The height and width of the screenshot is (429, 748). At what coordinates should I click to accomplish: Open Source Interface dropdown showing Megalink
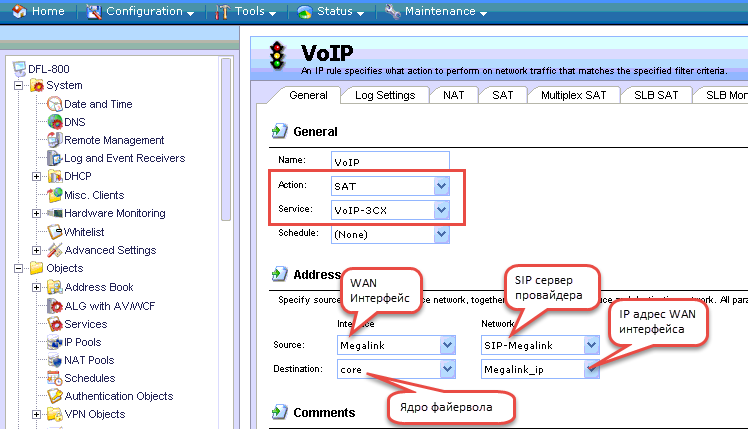coord(396,345)
